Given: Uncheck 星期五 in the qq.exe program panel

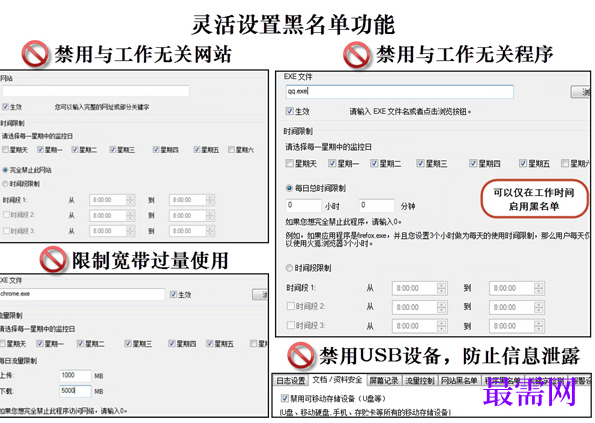Looking at the screenshot, I should tap(523, 164).
